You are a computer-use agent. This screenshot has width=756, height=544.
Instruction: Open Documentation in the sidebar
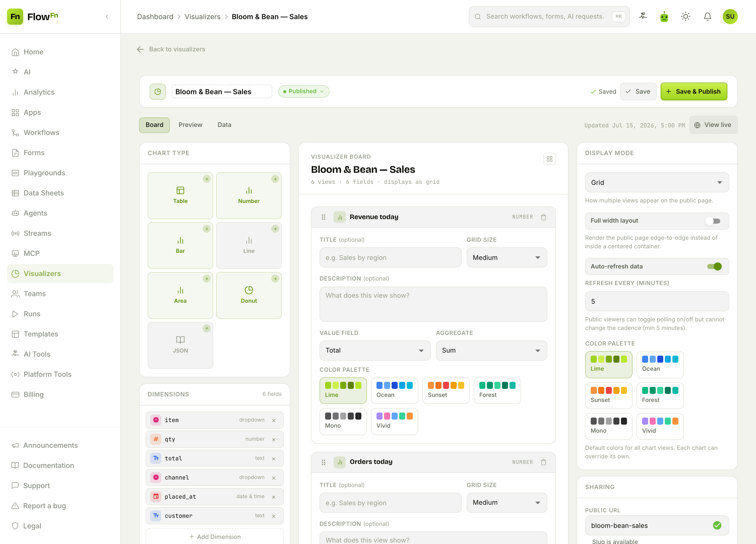pos(60,466)
